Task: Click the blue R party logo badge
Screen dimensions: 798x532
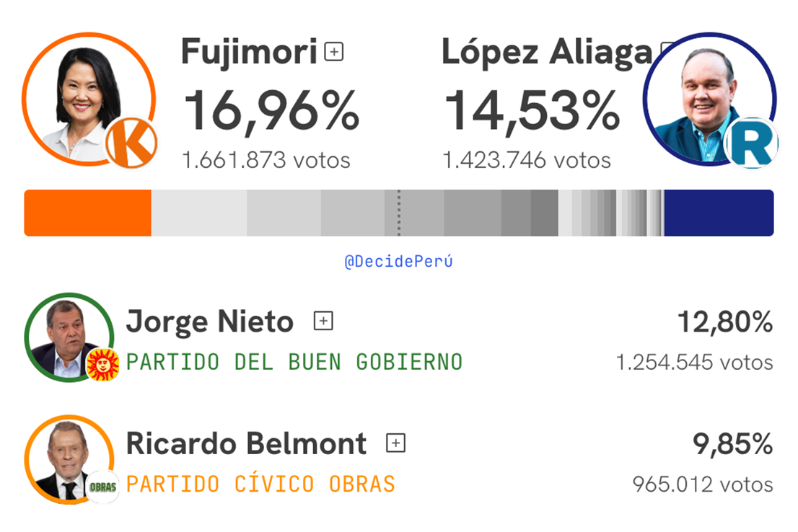Action: point(750,143)
